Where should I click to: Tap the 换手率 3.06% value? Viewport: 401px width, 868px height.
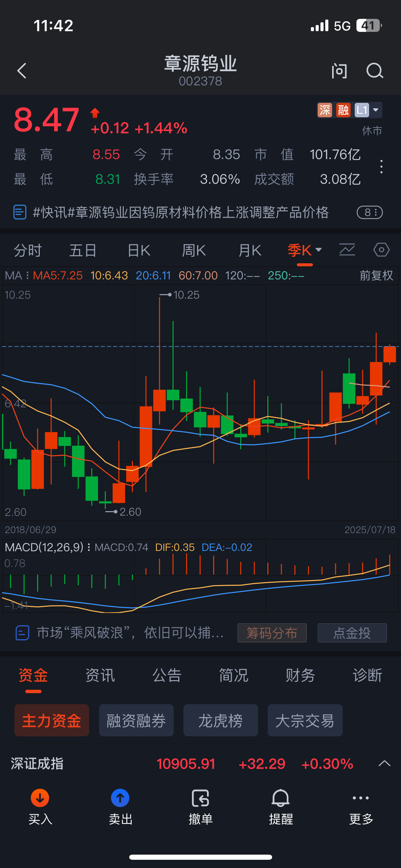click(x=220, y=179)
